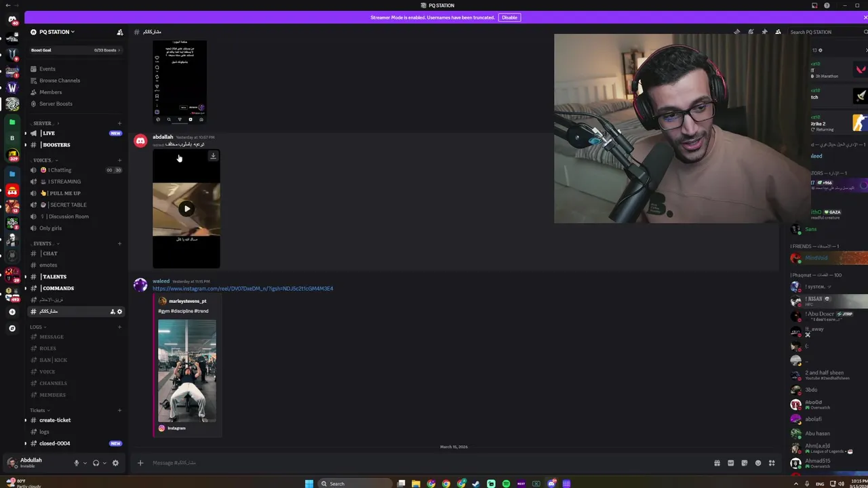
Task: Collapse the SERVER category
Action: [45, 123]
